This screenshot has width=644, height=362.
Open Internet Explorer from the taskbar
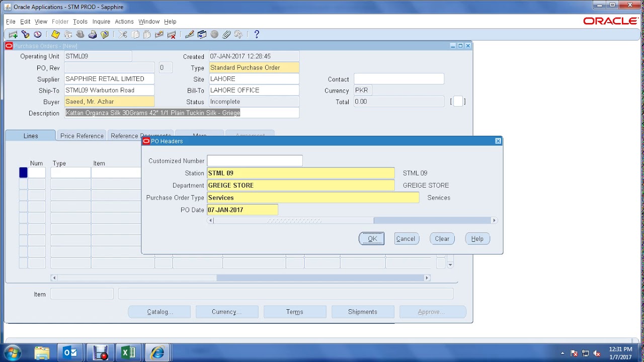tap(157, 352)
